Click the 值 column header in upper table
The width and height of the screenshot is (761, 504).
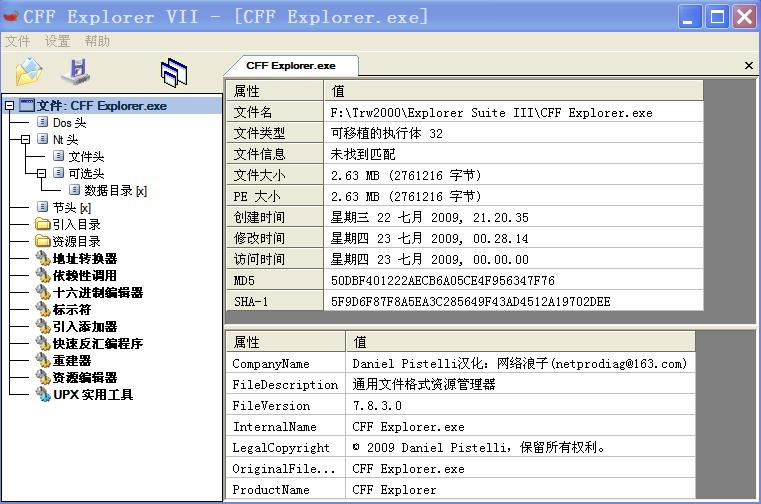pos(513,91)
